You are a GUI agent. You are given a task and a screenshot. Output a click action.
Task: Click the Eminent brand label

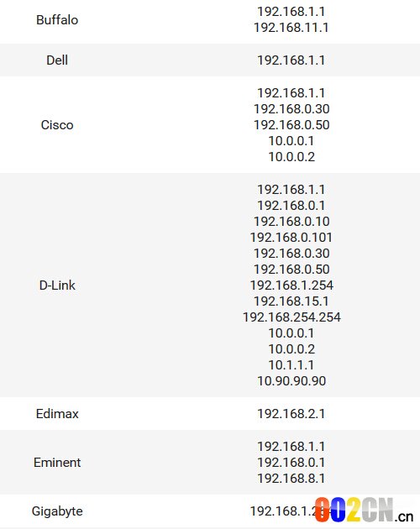coord(57,462)
